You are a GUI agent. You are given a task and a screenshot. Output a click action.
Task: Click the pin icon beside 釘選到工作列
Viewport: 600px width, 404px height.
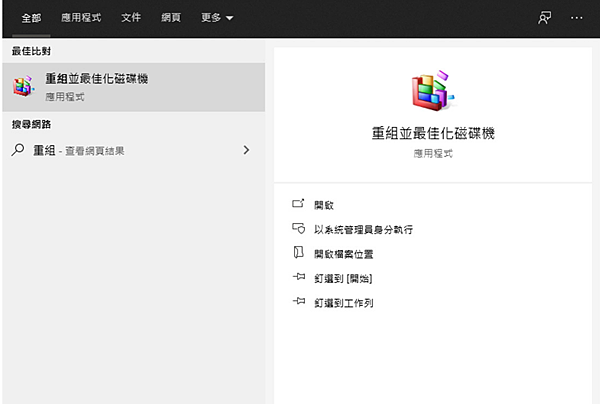tap(299, 301)
